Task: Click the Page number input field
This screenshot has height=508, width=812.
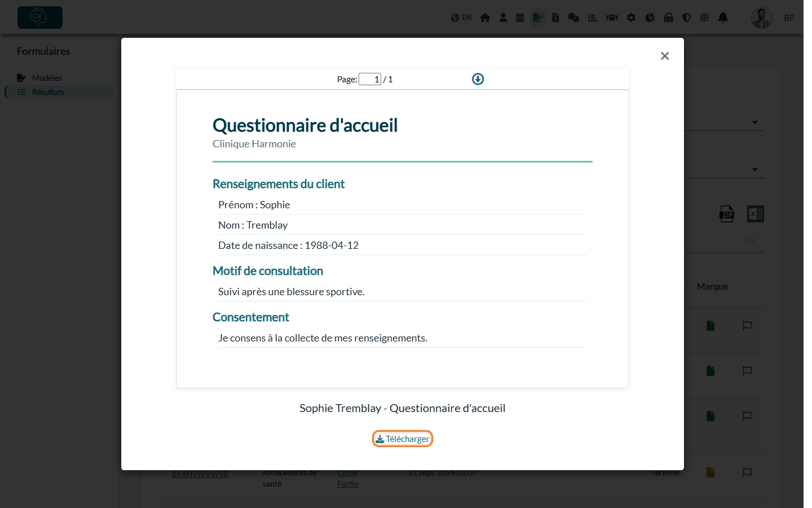Action: [x=370, y=79]
